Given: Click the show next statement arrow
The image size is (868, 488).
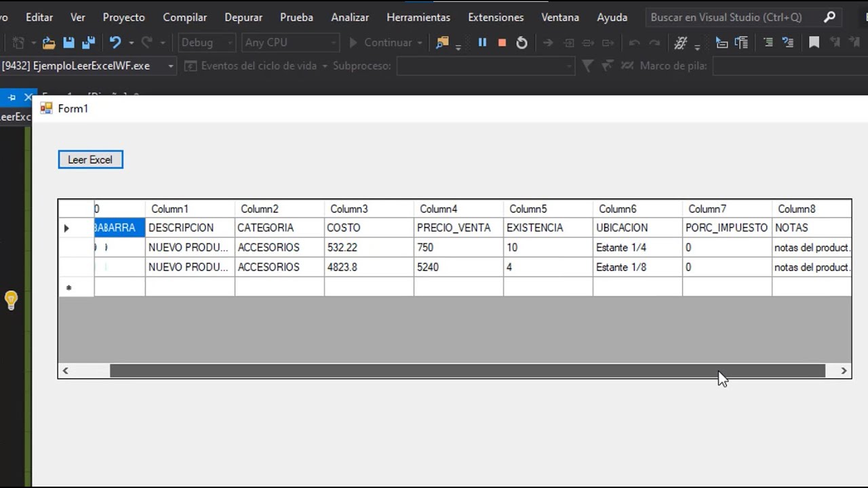Looking at the screenshot, I should coord(548,43).
